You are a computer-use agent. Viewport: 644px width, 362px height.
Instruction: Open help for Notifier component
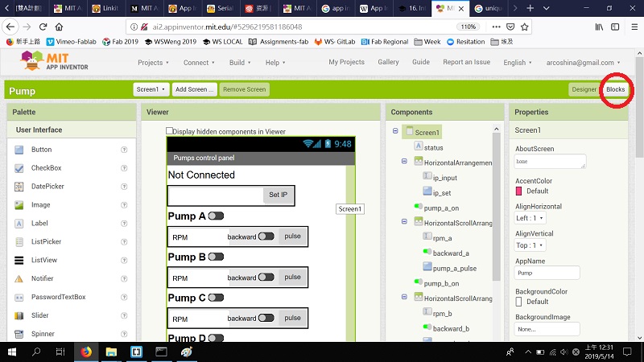[x=124, y=278]
